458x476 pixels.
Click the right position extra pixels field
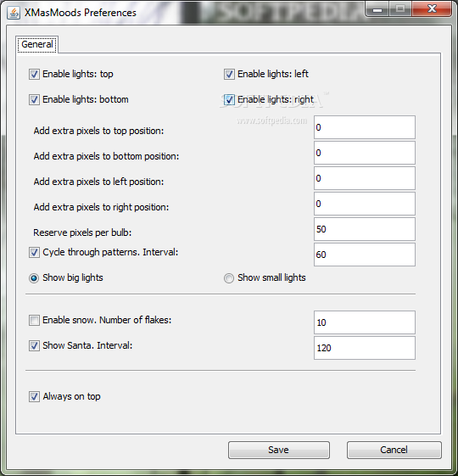365,204
